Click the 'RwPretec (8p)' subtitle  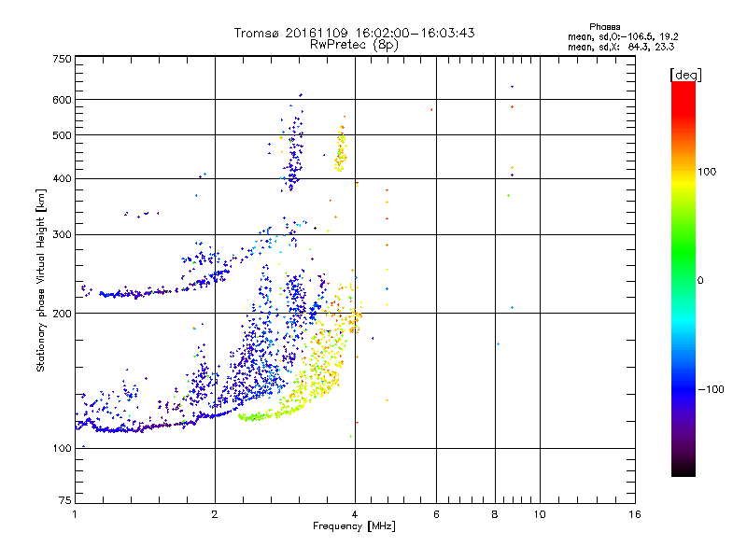point(354,45)
